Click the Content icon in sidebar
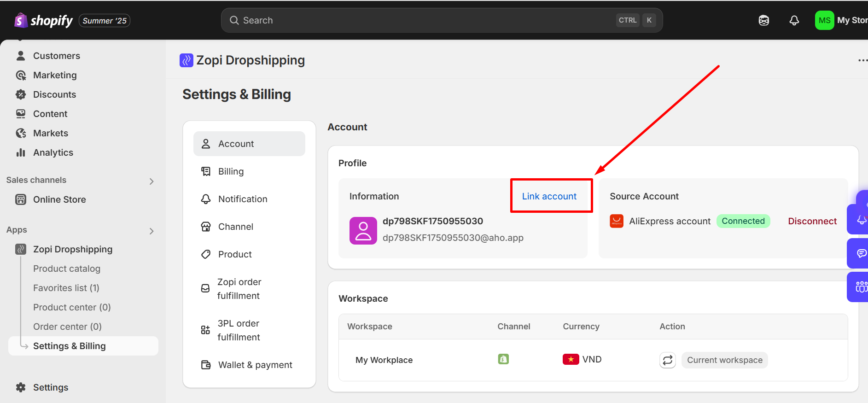 [21, 114]
